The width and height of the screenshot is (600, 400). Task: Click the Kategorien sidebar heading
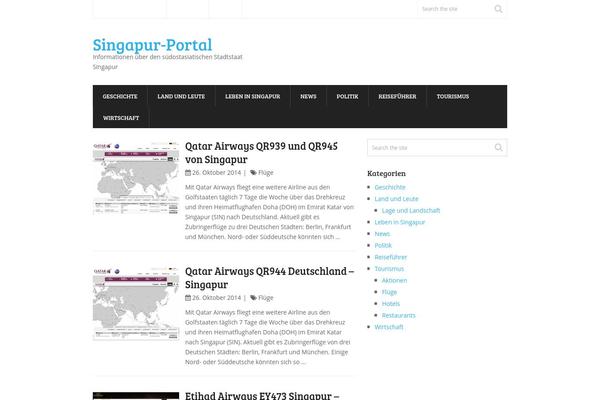[386, 173]
